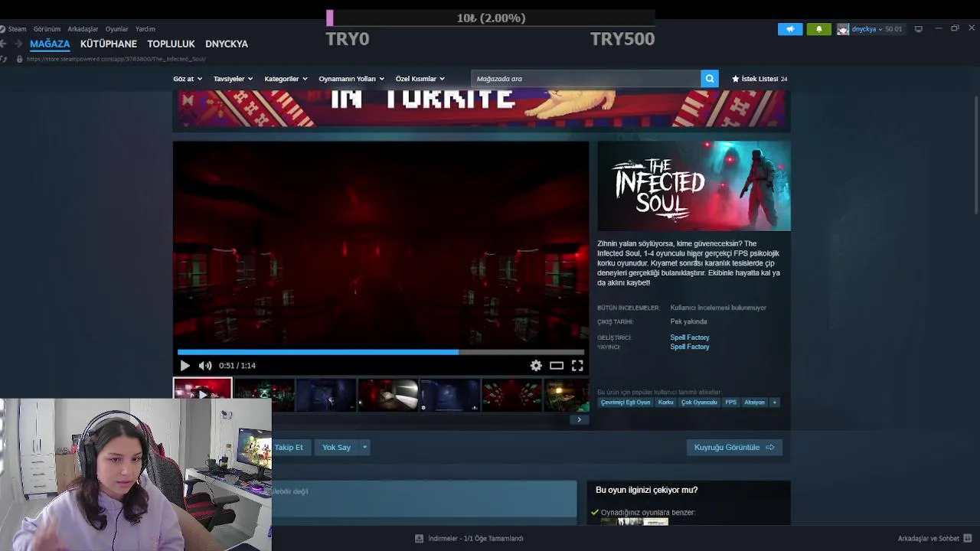980x551 pixels.
Task: Open Spell Factory publisher link
Action: coord(690,347)
